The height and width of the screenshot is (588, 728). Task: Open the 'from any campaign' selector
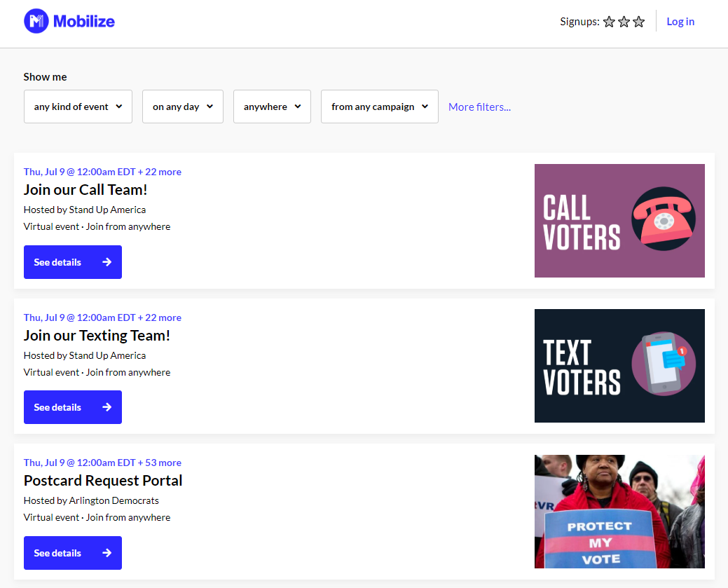[379, 106]
